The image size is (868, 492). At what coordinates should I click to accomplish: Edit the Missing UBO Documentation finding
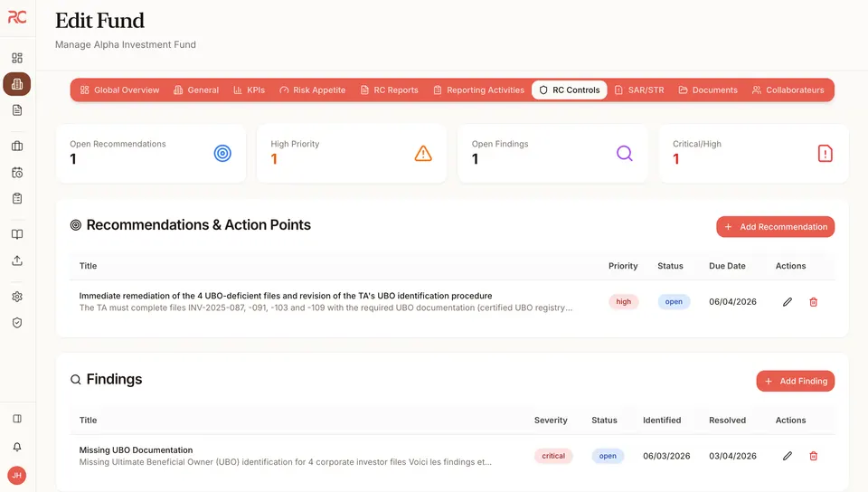pyautogui.click(x=788, y=456)
